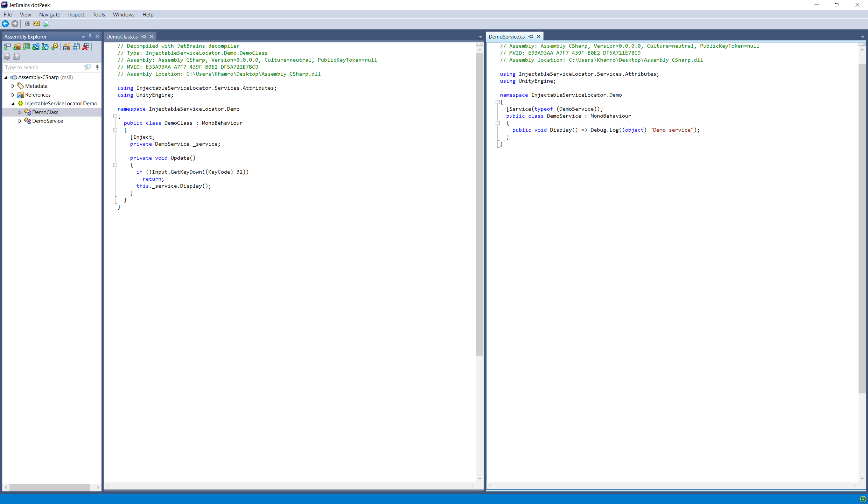Open the Navigate menu
The image size is (868, 504).
click(x=49, y=14)
